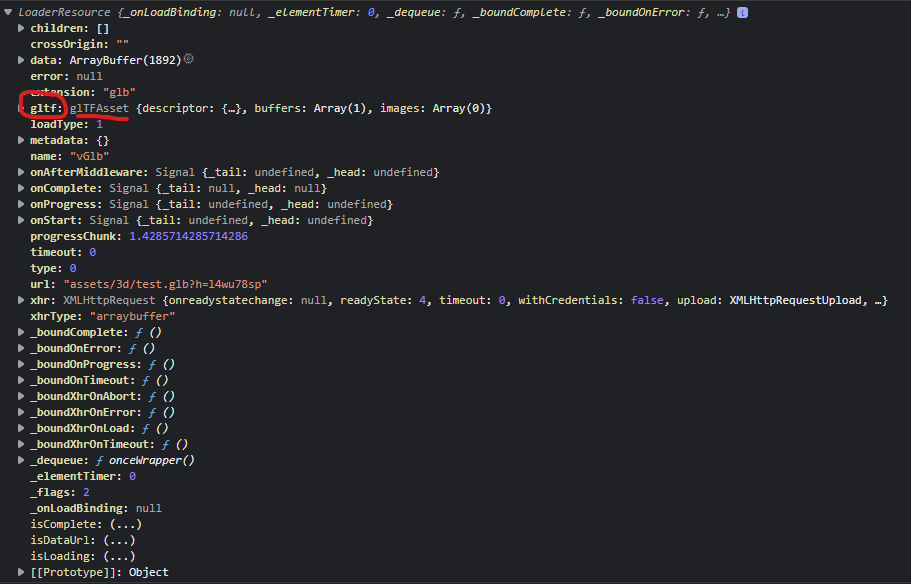Expand the xhr XMLHttpRequest property
Screen dimensions: 911x584
tap(20, 299)
